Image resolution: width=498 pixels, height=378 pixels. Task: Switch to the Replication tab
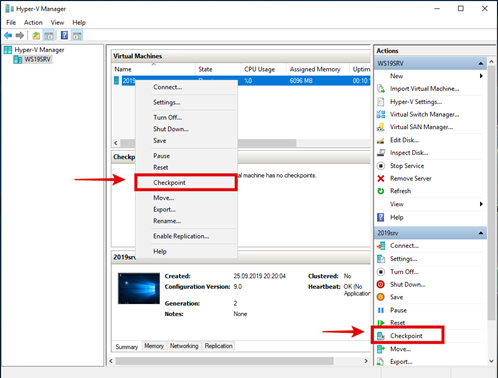pos(219,346)
